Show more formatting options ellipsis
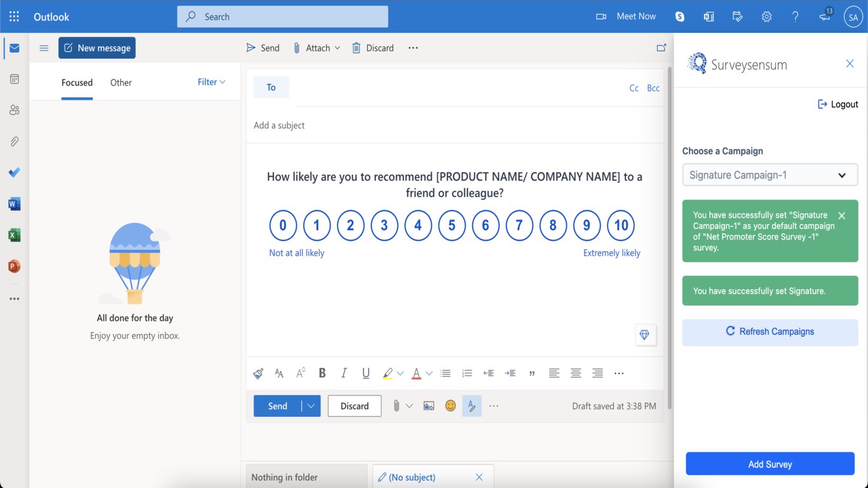 [x=619, y=374]
